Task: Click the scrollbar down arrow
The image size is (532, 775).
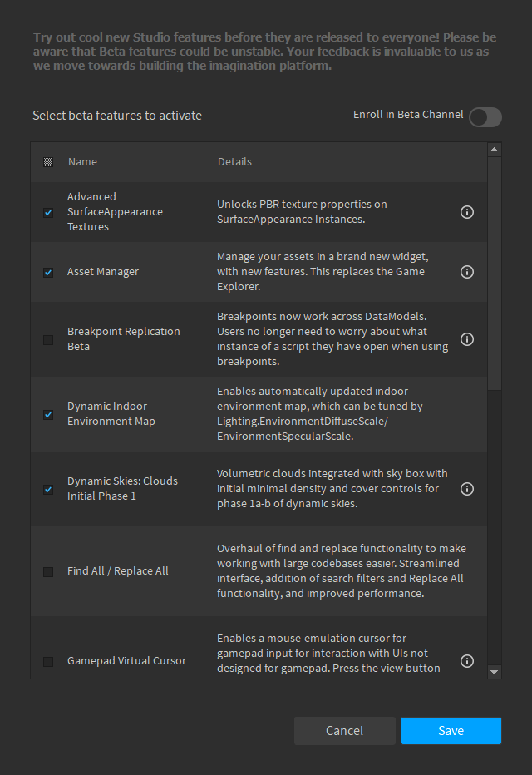Action: pyautogui.click(x=495, y=671)
